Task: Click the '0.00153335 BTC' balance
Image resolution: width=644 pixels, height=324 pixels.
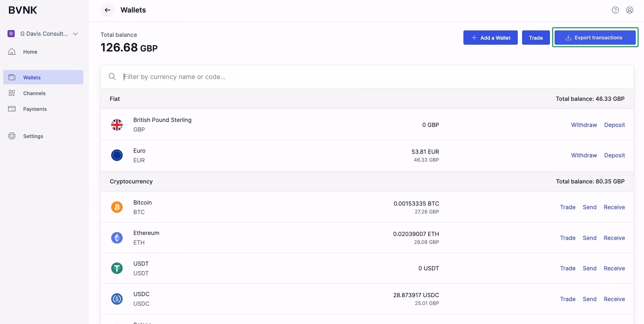Action: pyautogui.click(x=416, y=203)
